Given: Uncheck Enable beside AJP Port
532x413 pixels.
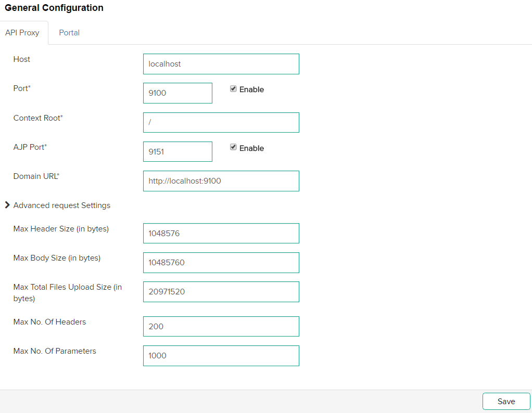Looking at the screenshot, I should [233, 147].
